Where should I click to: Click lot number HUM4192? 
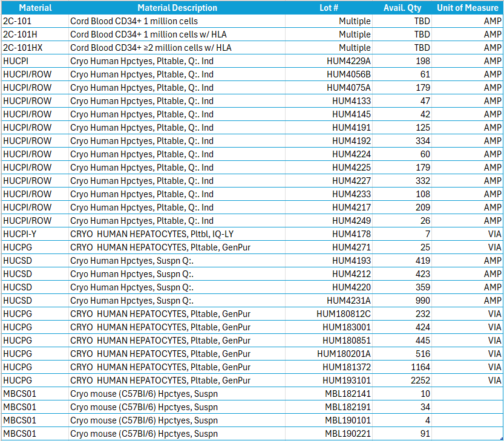[352, 141]
